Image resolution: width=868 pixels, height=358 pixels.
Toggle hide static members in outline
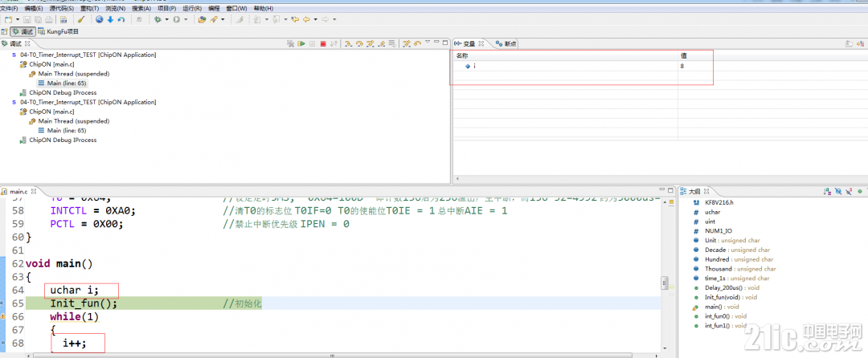pos(847,191)
